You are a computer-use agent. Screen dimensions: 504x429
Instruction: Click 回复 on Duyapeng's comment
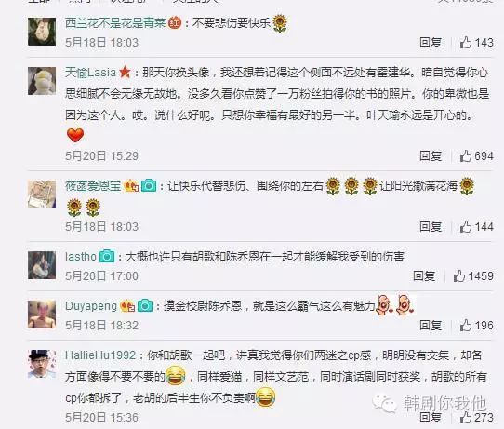[x=431, y=325]
